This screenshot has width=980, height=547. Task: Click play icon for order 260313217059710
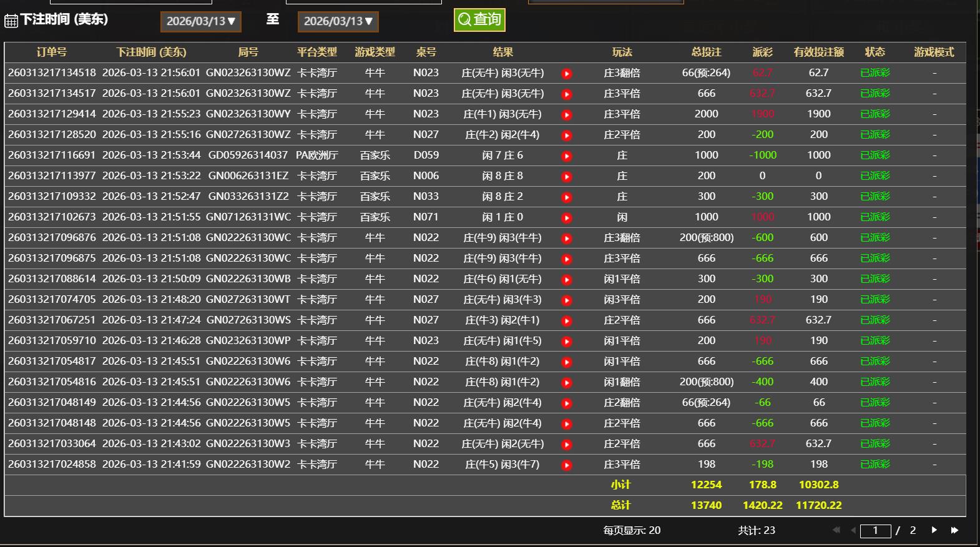[x=567, y=342]
